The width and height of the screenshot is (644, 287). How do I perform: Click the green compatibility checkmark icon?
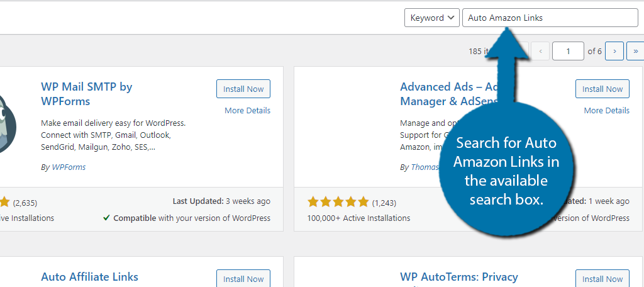click(106, 218)
